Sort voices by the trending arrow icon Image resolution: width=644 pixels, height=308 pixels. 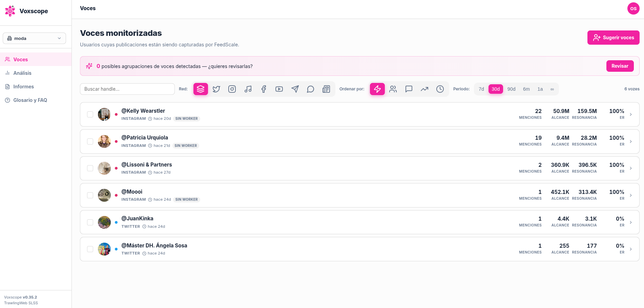click(424, 89)
